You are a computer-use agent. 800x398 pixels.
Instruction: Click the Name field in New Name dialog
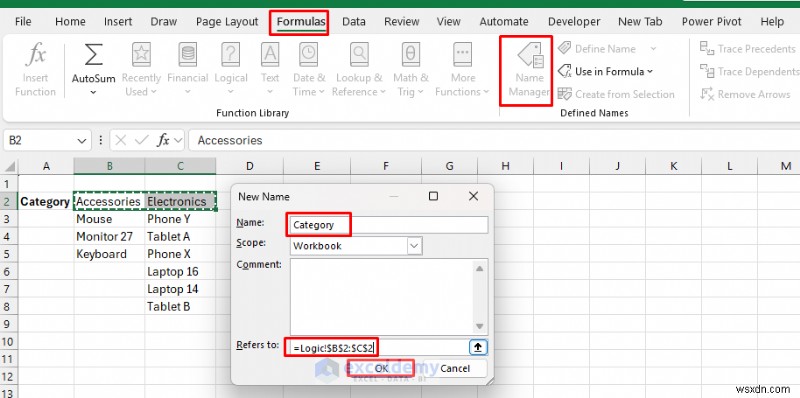(x=388, y=225)
